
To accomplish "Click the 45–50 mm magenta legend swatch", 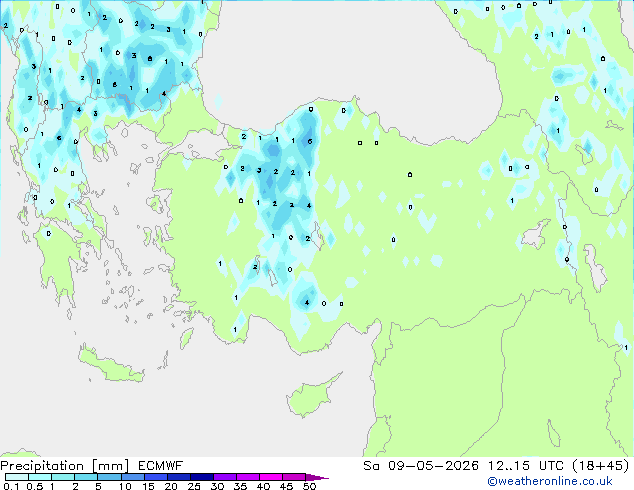I will tap(294, 477).
